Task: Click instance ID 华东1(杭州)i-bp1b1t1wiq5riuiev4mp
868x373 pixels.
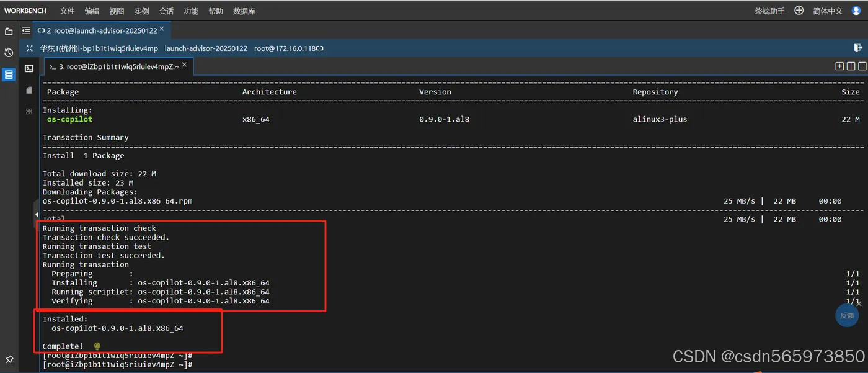Action: tap(99, 48)
